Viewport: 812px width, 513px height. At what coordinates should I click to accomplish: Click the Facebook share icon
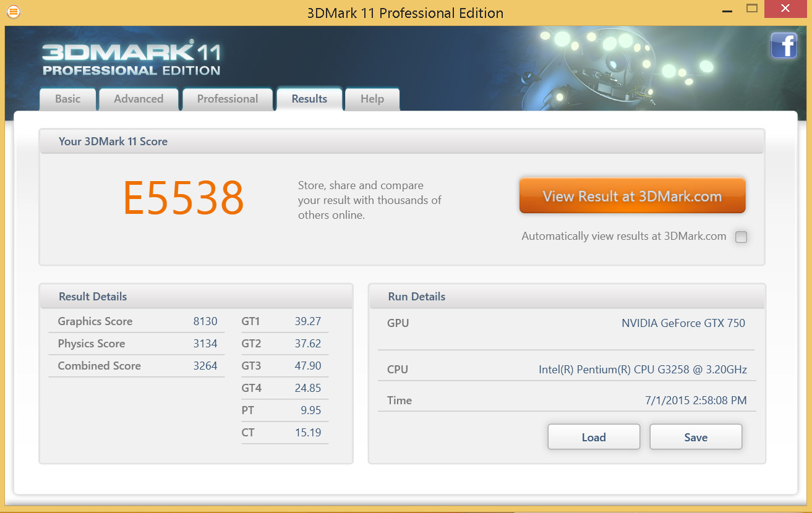(x=784, y=46)
